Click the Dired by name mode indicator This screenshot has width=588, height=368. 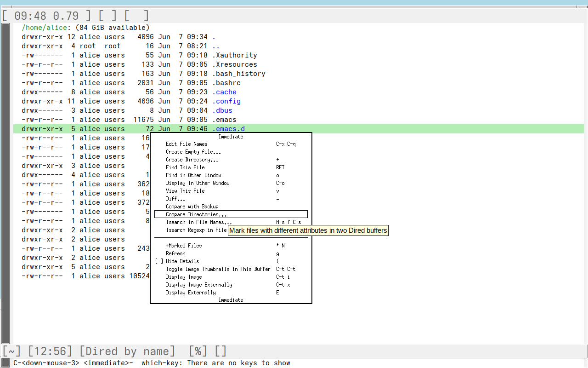click(127, 351)
